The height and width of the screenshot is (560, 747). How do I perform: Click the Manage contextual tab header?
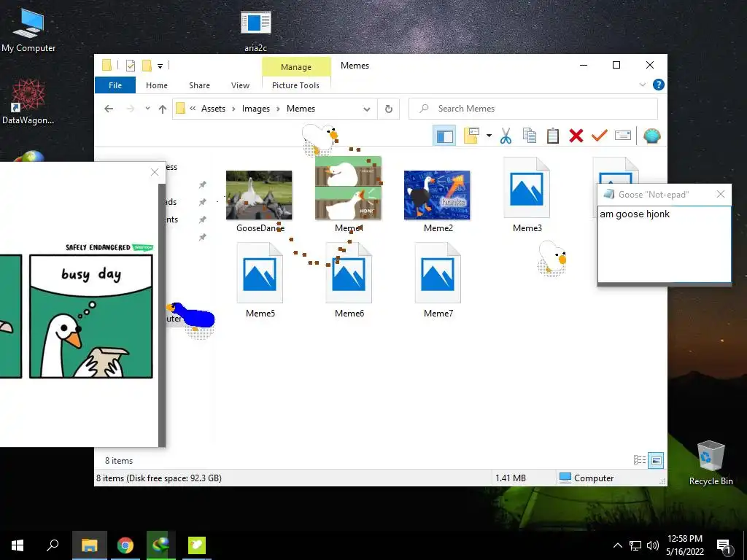pyautogui.click(x=296, y=67)
